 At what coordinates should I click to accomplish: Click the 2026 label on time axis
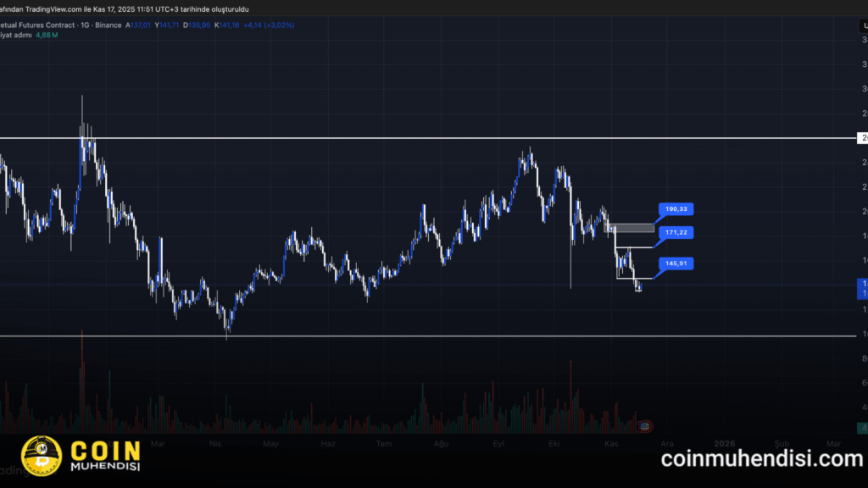723,443
